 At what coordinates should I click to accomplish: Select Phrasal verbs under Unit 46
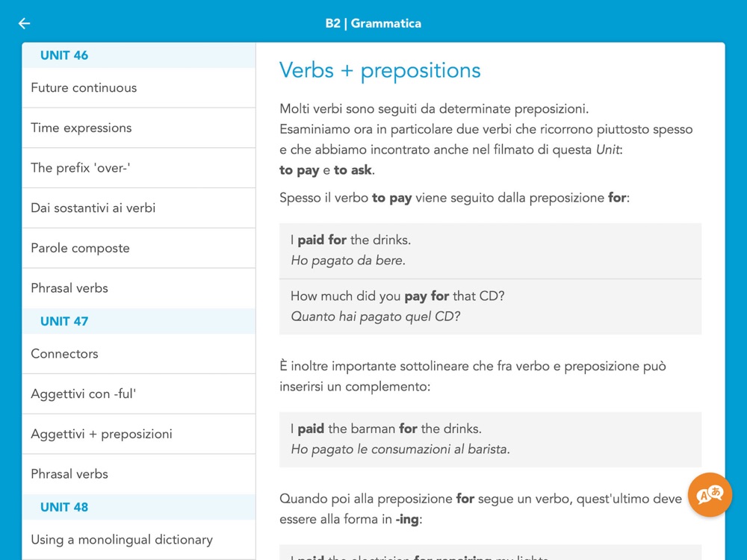[69, 288]
